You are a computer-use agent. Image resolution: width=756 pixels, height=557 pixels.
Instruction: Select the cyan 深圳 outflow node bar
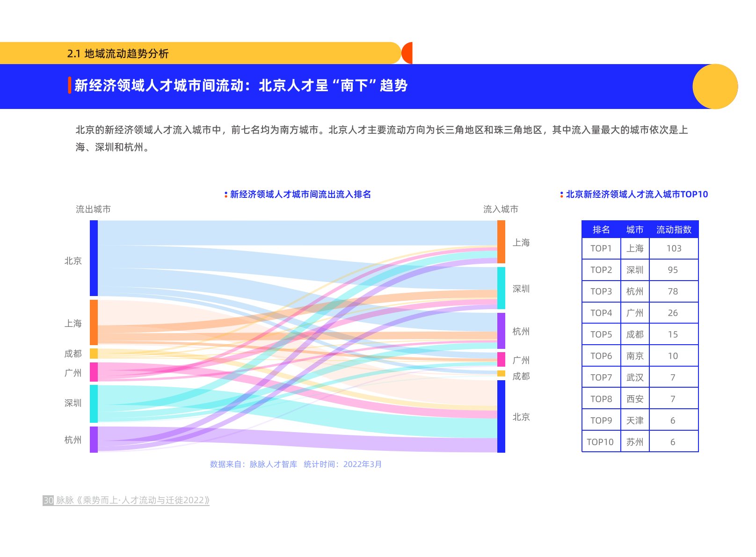(94, 404)
